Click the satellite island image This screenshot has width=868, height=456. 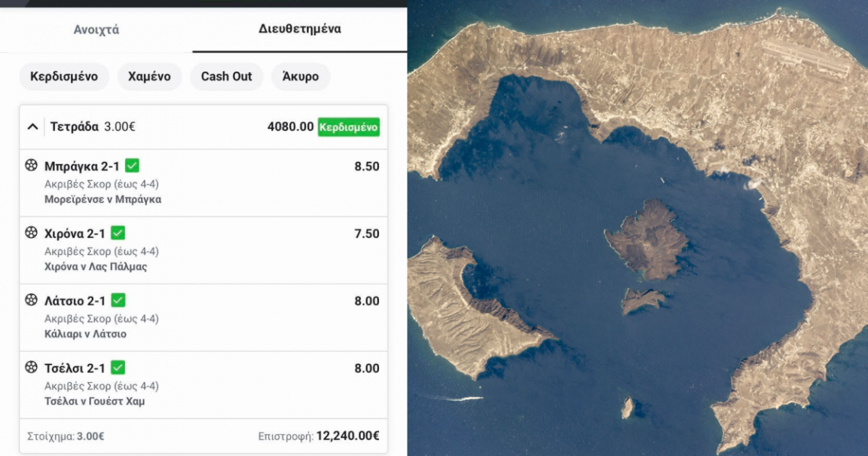pos(637,228)
